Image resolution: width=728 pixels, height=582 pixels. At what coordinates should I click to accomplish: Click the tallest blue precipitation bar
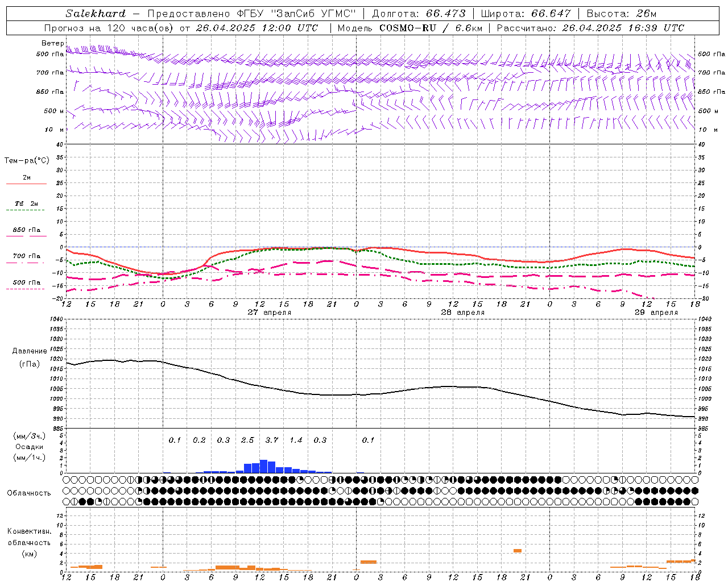coord(263,466)
